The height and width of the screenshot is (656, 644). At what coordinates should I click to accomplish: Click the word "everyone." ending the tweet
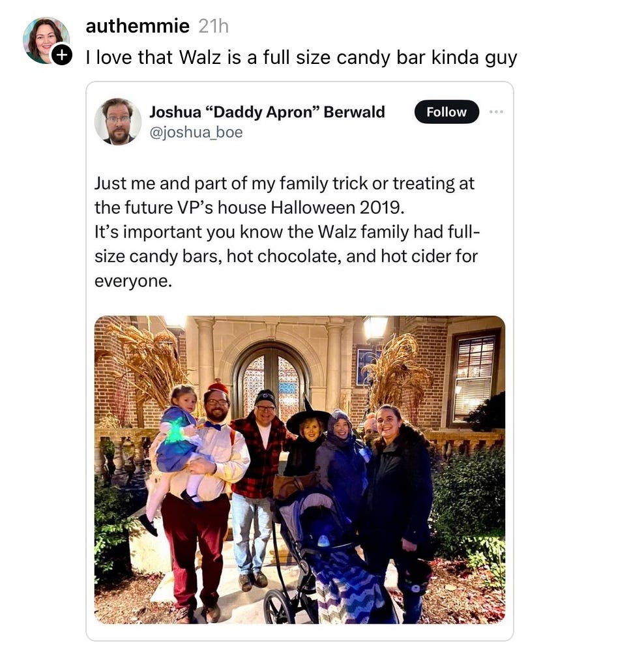133,281
